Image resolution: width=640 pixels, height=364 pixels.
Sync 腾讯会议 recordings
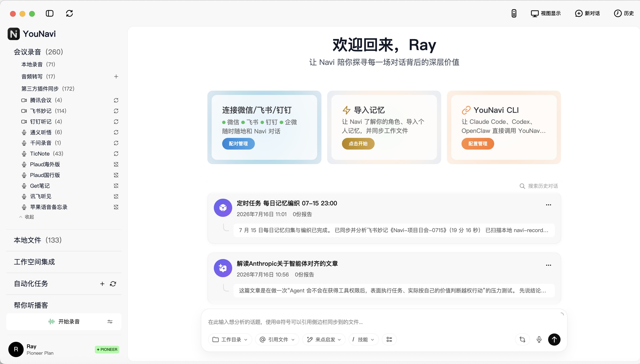pyautogui.click(x=116, y=100)
